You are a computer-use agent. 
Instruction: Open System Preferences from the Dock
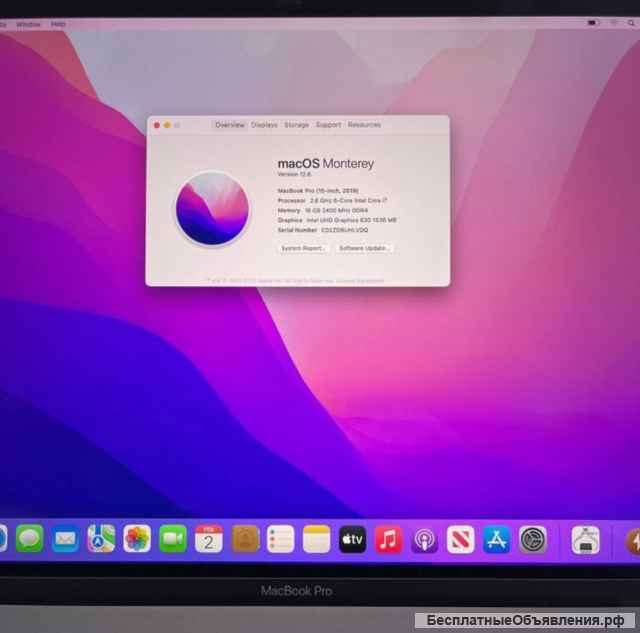click(x=533, y=539)
